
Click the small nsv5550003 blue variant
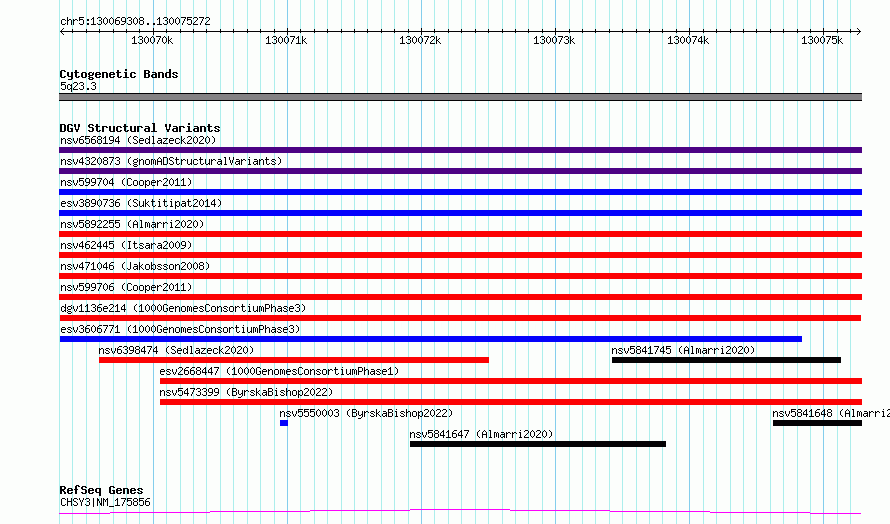point(284,423)
